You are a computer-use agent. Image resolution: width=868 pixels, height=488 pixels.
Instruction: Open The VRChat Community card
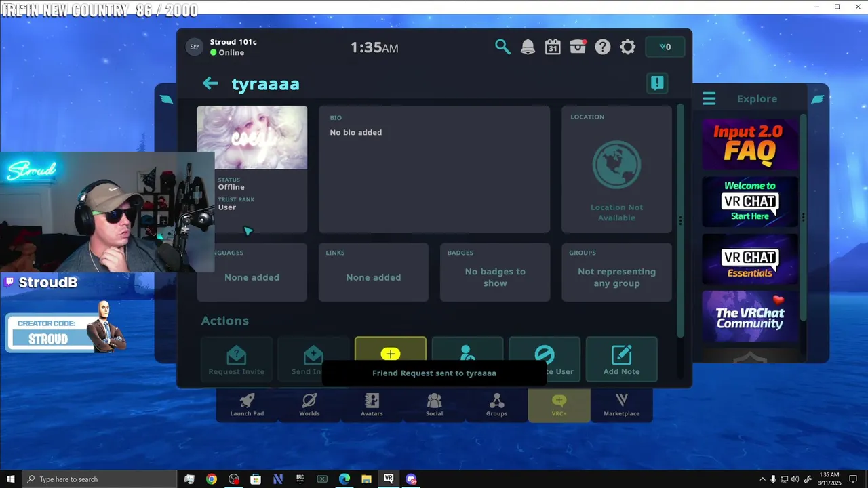749,317
